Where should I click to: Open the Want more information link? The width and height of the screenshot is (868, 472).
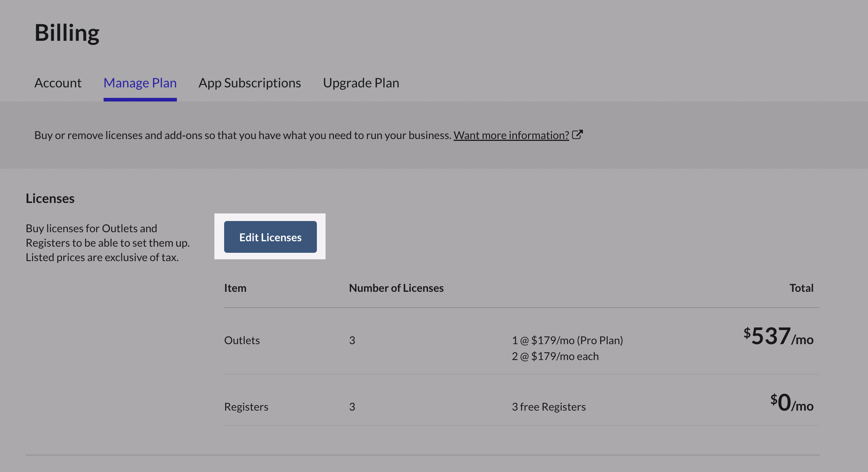[511, 135]
